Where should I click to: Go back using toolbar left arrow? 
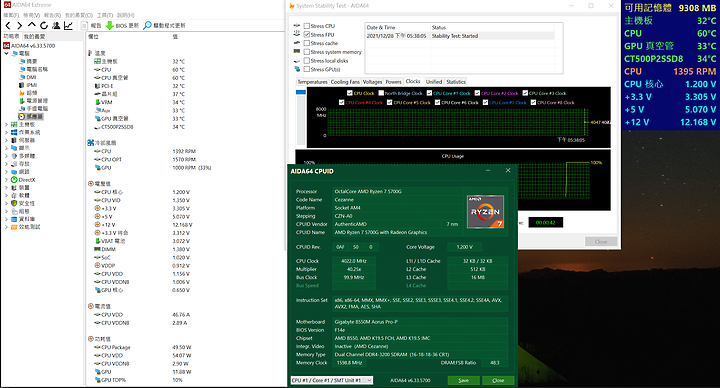click(x=8, y=26)
